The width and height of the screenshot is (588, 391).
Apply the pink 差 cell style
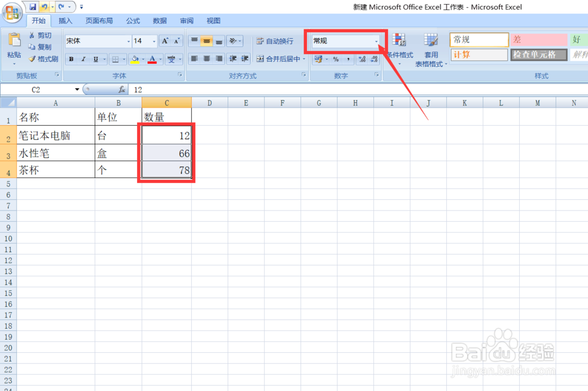click(x=539, y=40)
